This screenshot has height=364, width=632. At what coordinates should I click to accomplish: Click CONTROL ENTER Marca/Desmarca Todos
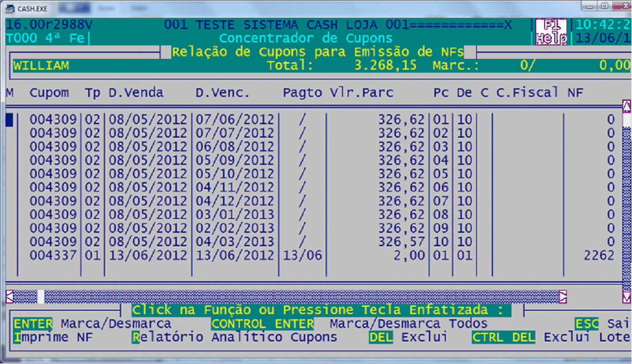[349, 324]
